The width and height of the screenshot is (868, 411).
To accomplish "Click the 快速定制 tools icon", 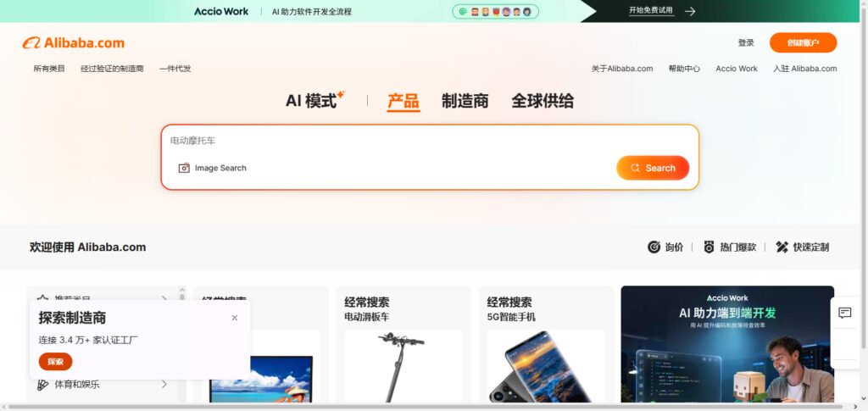I will (x=782, y=247).
